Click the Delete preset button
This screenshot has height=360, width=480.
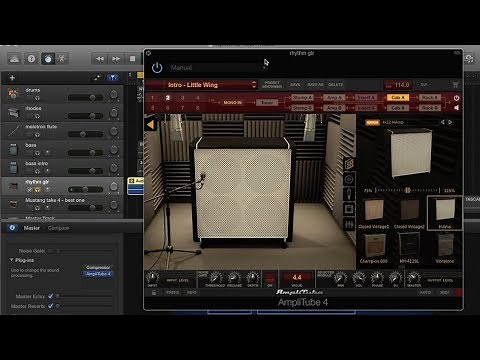coord(335,85)
